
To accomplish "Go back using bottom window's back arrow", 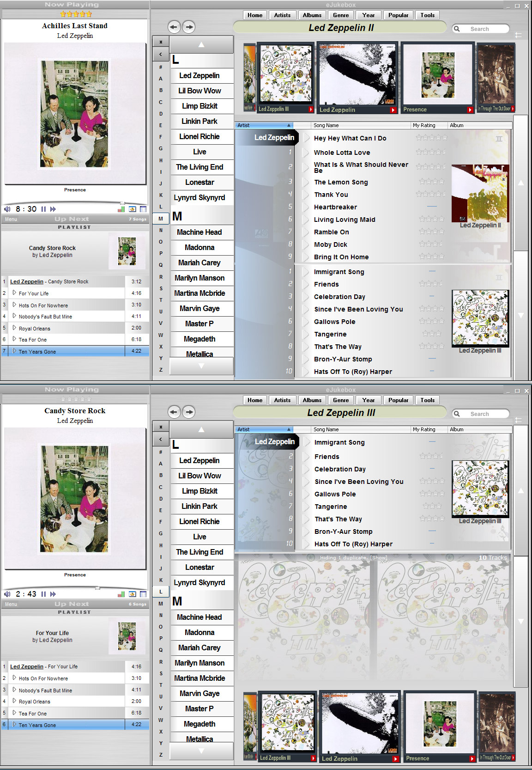I will coord(174,412).
